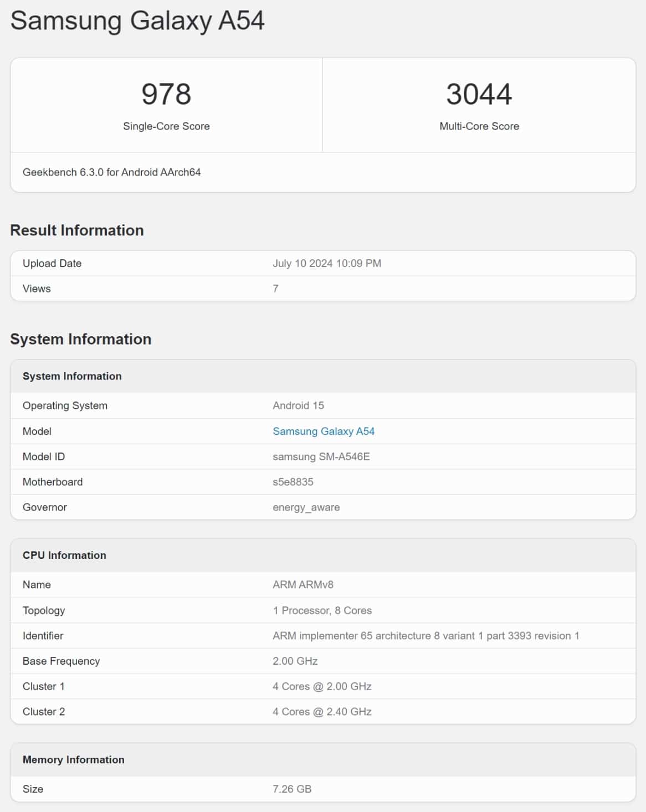
Task: Select the samsung SM-A546E value
Action: click(321, 456)
